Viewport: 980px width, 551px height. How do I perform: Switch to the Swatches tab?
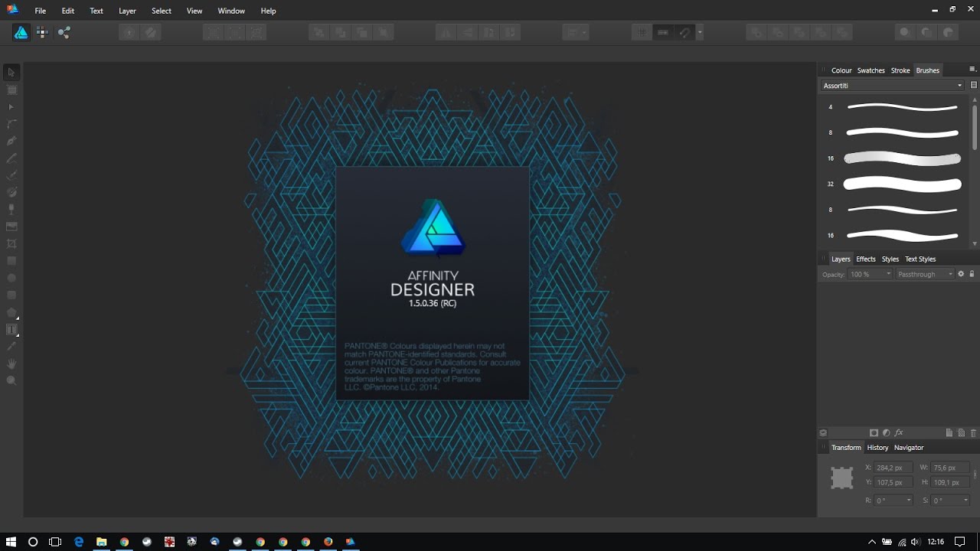pyautogui.click(x=871, y=70)
